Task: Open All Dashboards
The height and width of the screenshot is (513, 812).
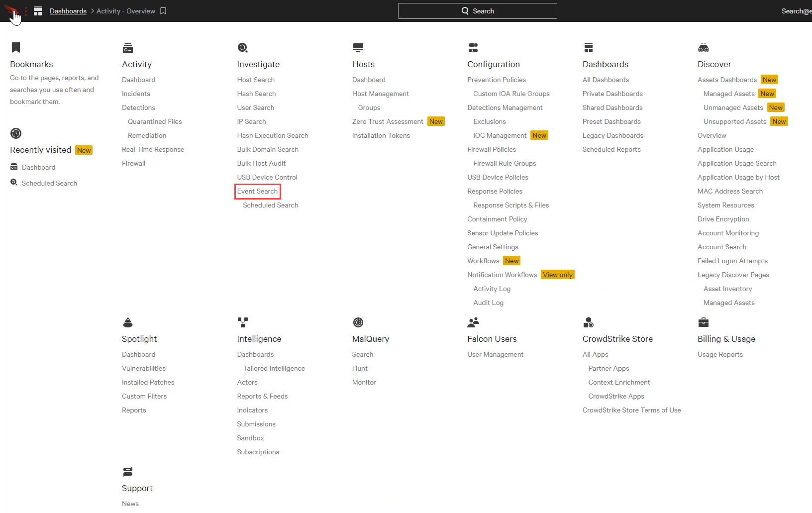Action: pos(606,80)
